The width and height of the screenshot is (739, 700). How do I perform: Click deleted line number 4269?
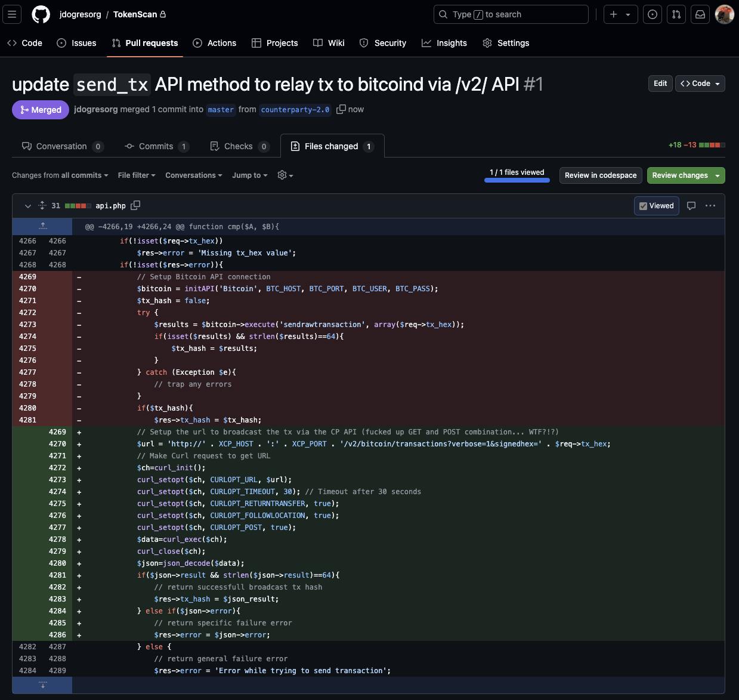pos(27,277)
